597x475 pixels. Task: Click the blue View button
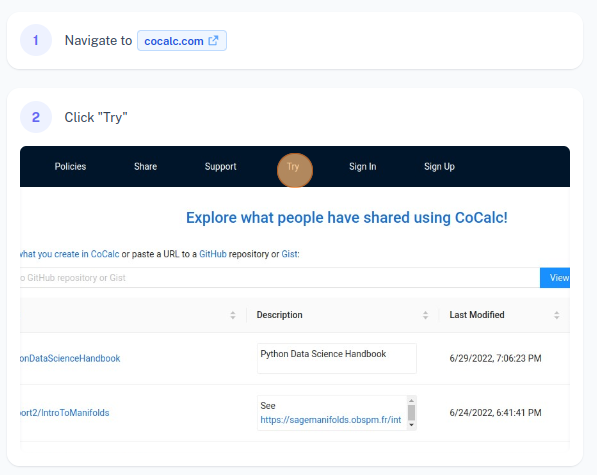pos(555,278)
